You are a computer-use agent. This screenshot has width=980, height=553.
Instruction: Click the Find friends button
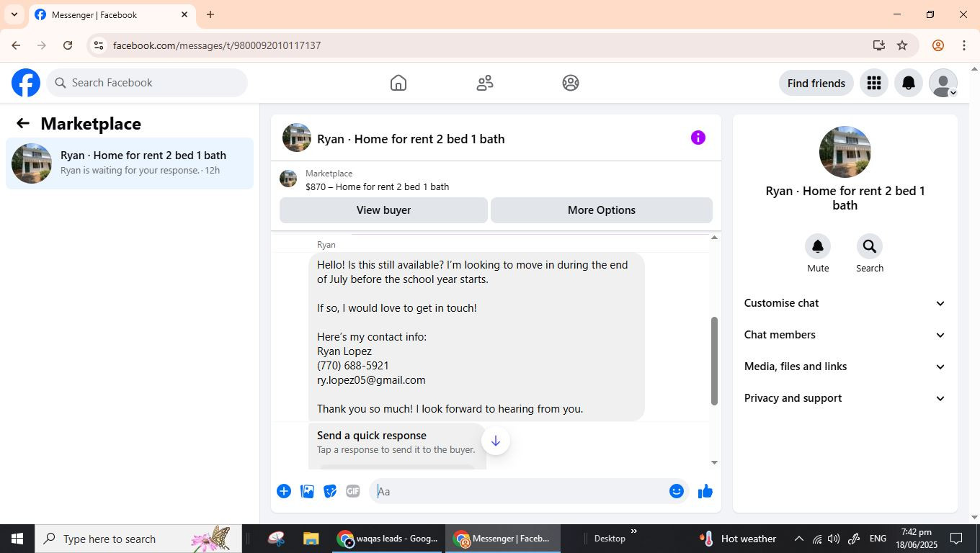coord(816,83)
